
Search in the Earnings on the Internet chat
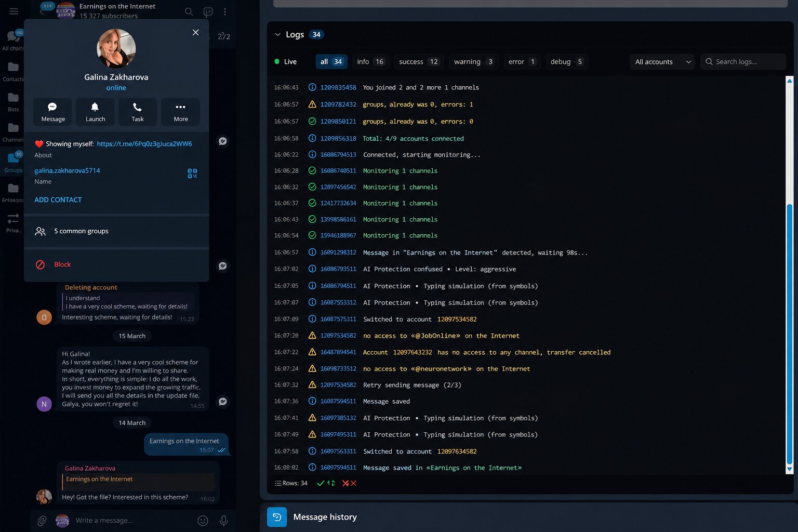pos(189,11)
